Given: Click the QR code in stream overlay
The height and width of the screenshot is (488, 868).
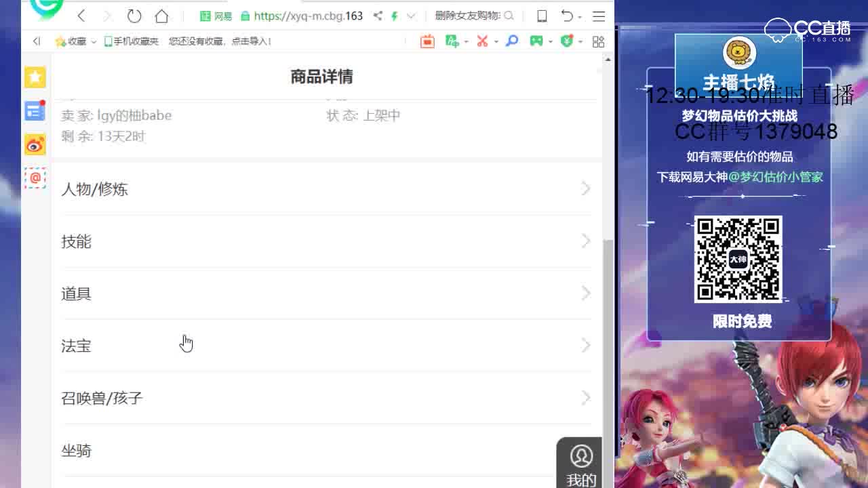Looking at the screenshot, I should pyautogui.click(x=738, y=259).
